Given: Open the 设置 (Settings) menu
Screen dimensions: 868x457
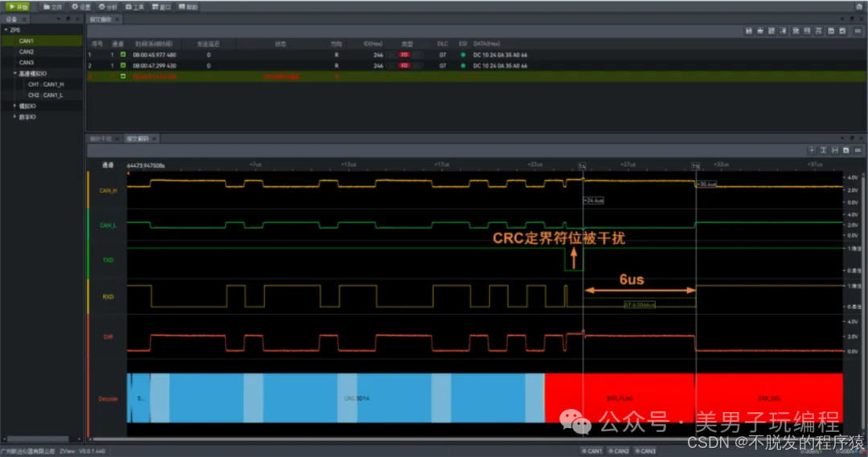Looking at the screenshot, I should coord(81,6).
